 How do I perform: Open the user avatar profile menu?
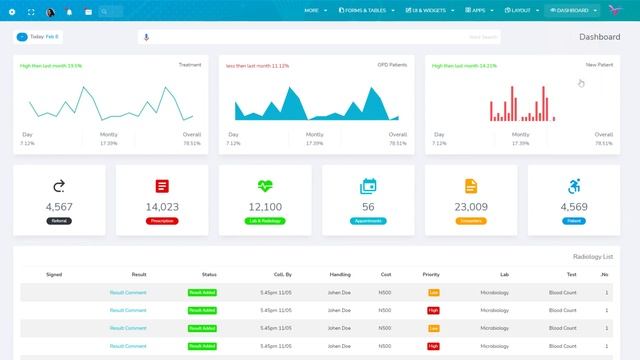tap(50, 12)
